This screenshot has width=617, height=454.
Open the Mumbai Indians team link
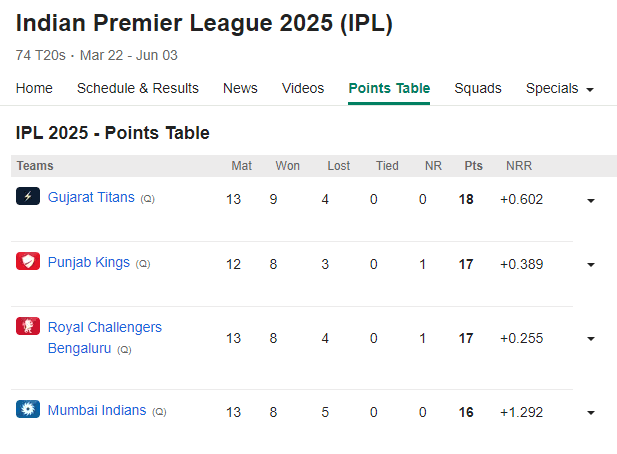pyautogui.click(x=97, y=410)
